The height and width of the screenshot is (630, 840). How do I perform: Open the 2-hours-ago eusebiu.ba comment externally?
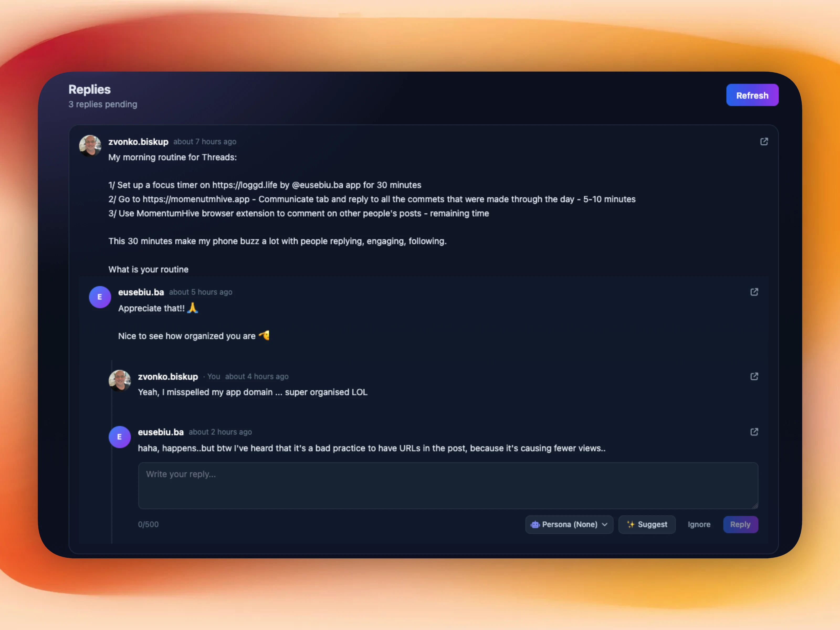pyautogui.click(x=754, y=432)
